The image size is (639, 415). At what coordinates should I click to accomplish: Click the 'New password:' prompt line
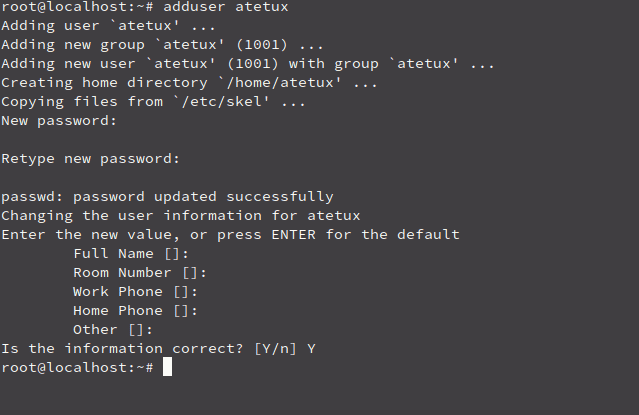[59, 121]
